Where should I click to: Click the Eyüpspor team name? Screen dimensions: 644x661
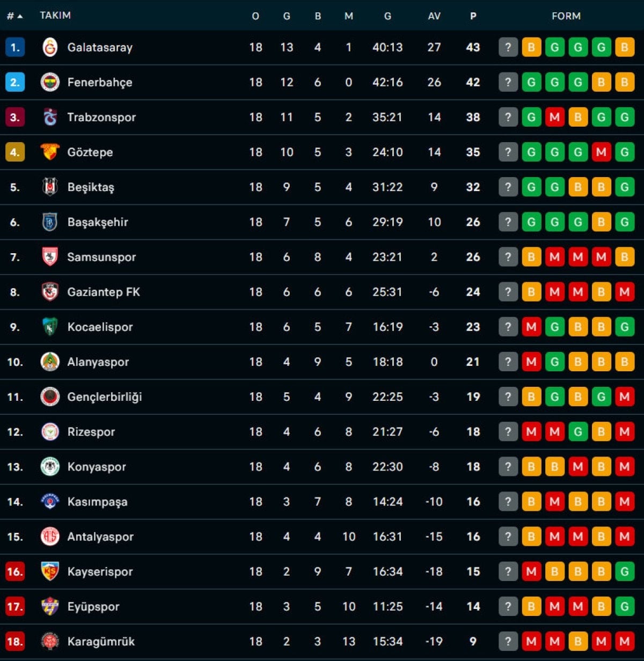click(x=94, y=606)
